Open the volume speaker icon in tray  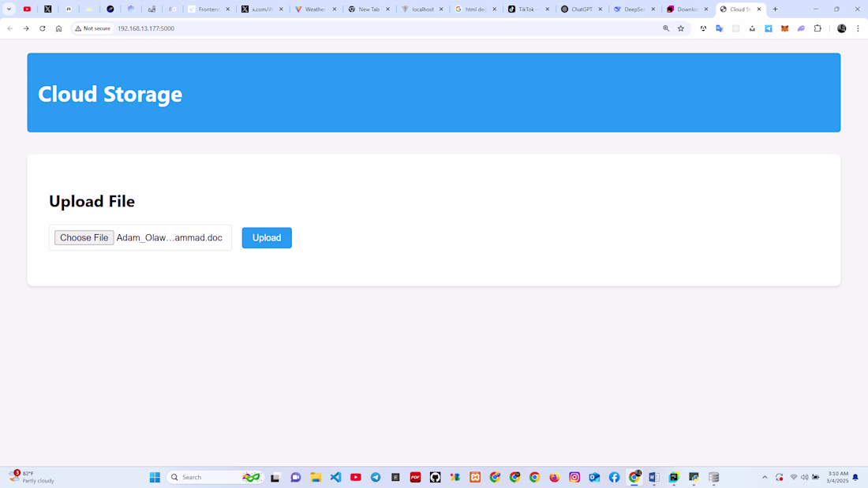[x=804, y=477]
